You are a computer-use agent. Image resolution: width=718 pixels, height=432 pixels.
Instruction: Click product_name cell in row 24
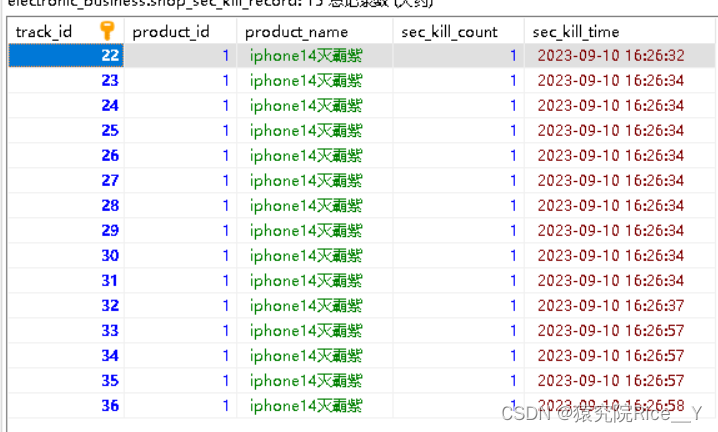(x=315, y=105)
